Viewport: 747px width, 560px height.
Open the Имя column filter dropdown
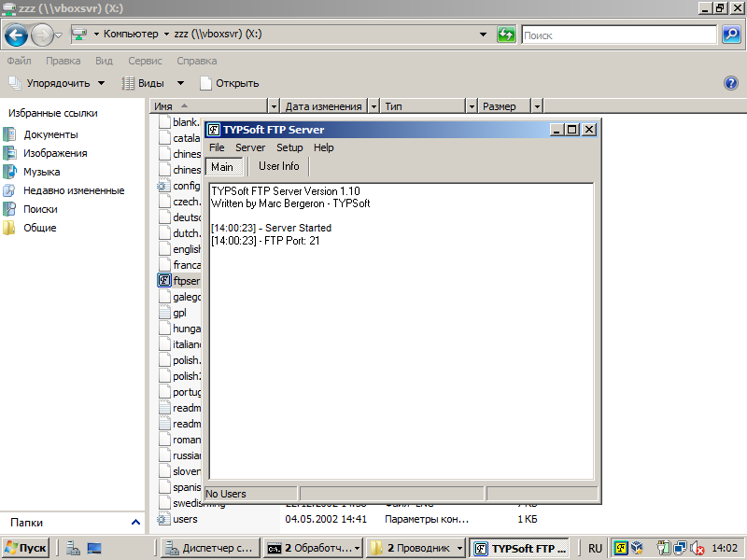coord(274,106)
